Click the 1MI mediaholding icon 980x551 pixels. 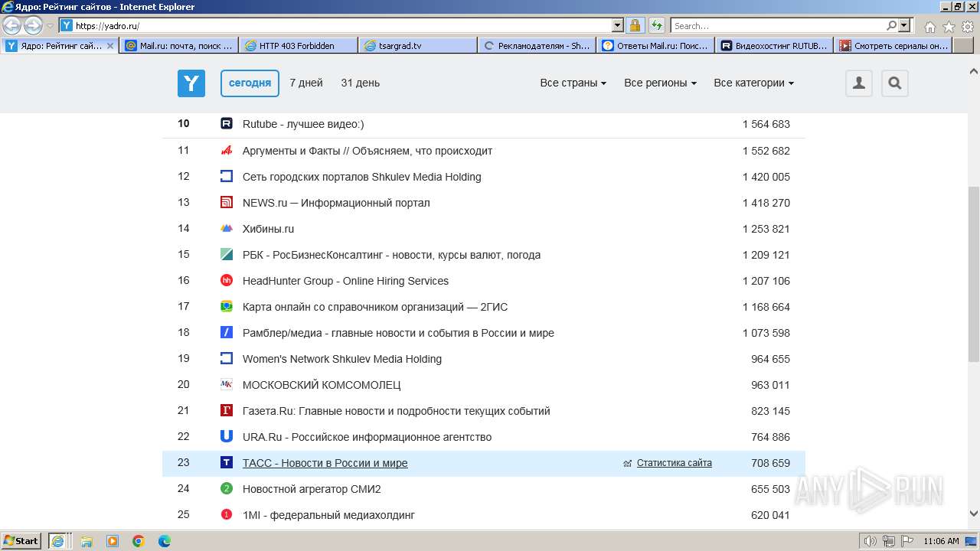click(227, 515)
